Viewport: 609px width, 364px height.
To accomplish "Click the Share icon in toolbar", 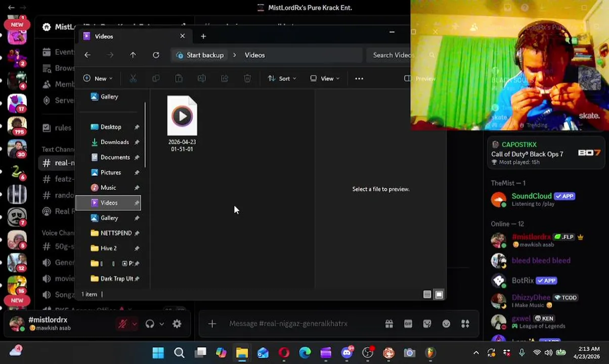I will point(225,78).
